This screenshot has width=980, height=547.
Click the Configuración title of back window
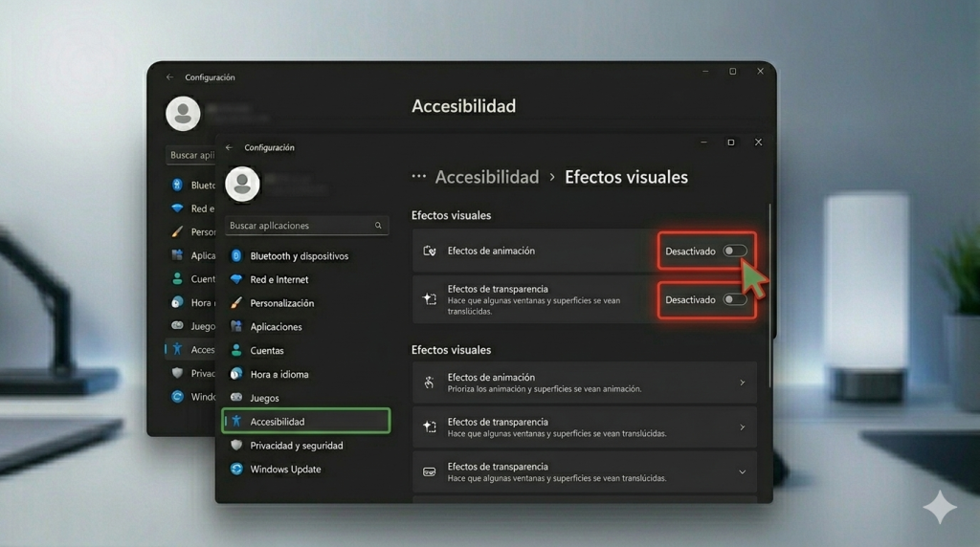pyautogui.click(x=210, y=77)
